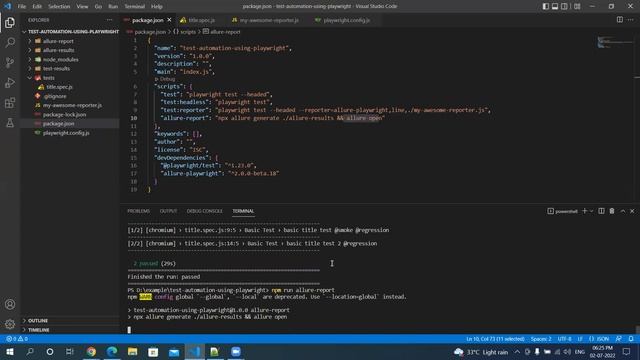Image resolution: width=640 pixels, height=360 pixels.
Task: Open my-awesome-reporter.js in explorer tree
Action: [72, 105]
